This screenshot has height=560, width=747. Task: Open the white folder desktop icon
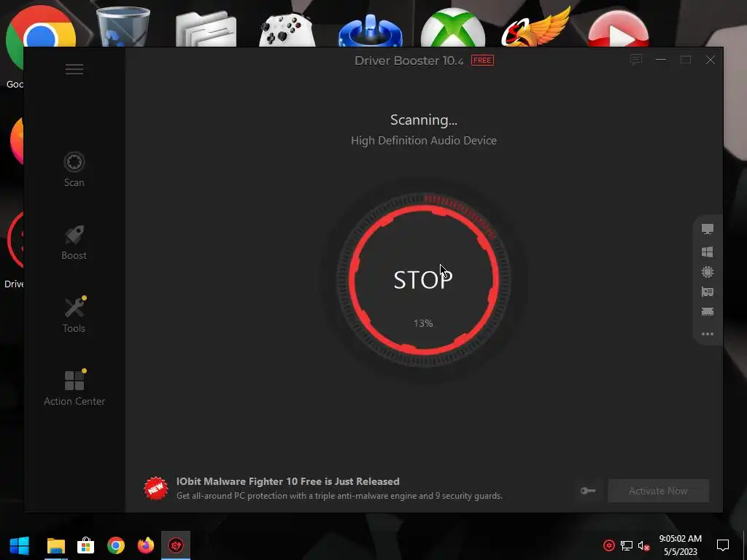point(206,29)
